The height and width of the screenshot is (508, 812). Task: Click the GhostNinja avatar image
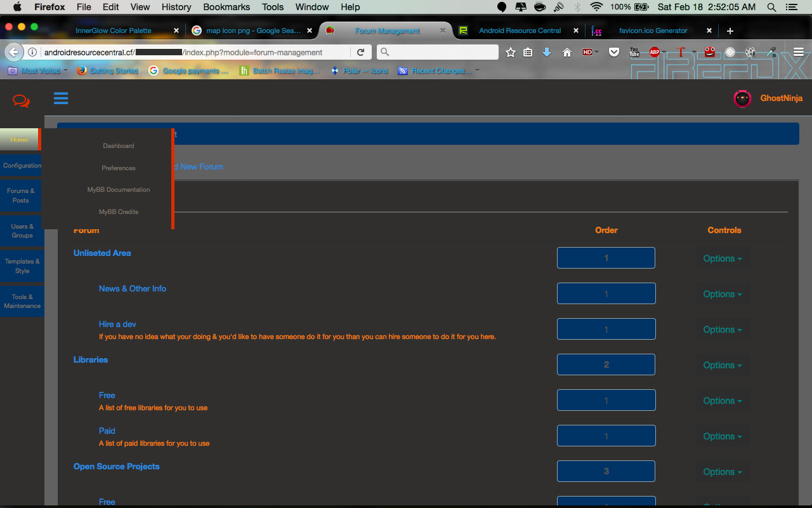pyautogui.click(x=742, y=98)
